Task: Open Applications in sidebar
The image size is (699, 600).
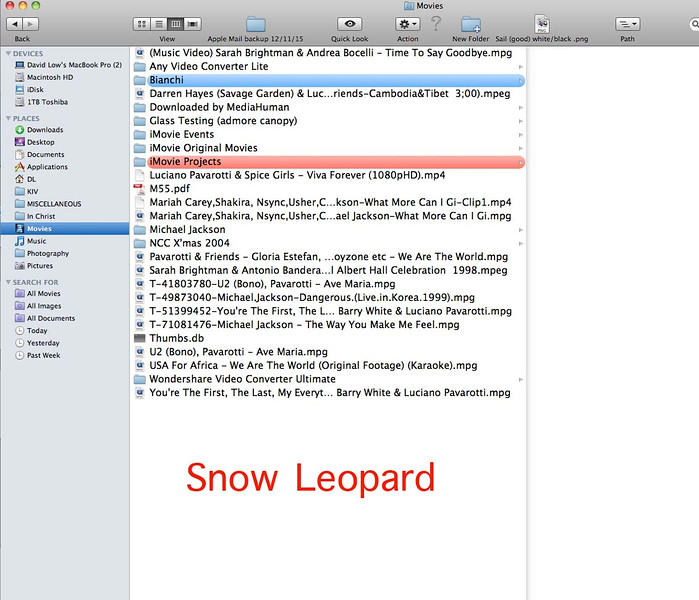Action: 41,167
